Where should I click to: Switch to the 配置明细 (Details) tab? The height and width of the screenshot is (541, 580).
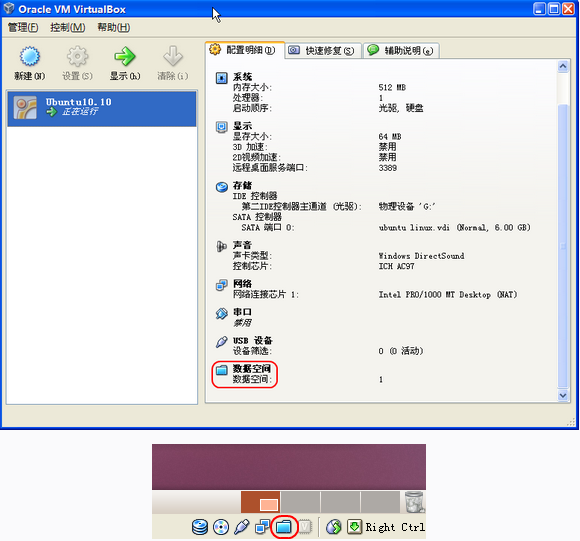pyautogui.click(x=245, y=50)
